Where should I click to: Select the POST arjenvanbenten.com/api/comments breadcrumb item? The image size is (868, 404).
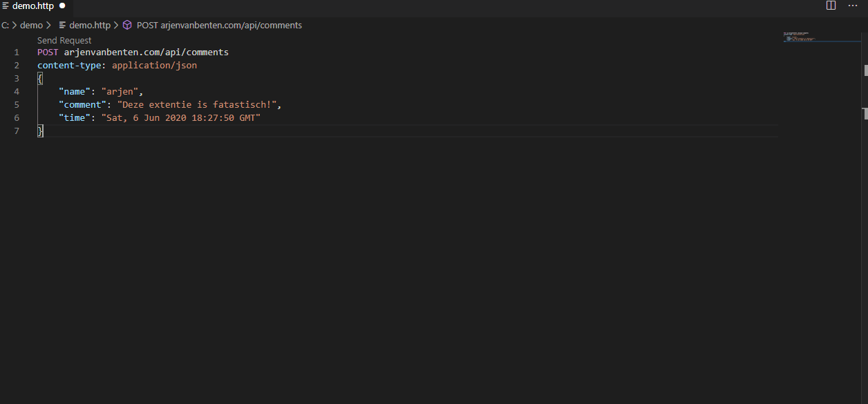tap(219, 25)
